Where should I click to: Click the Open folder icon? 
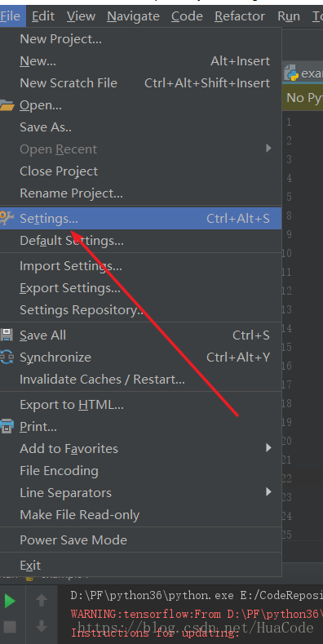click(x=7, y=105)
